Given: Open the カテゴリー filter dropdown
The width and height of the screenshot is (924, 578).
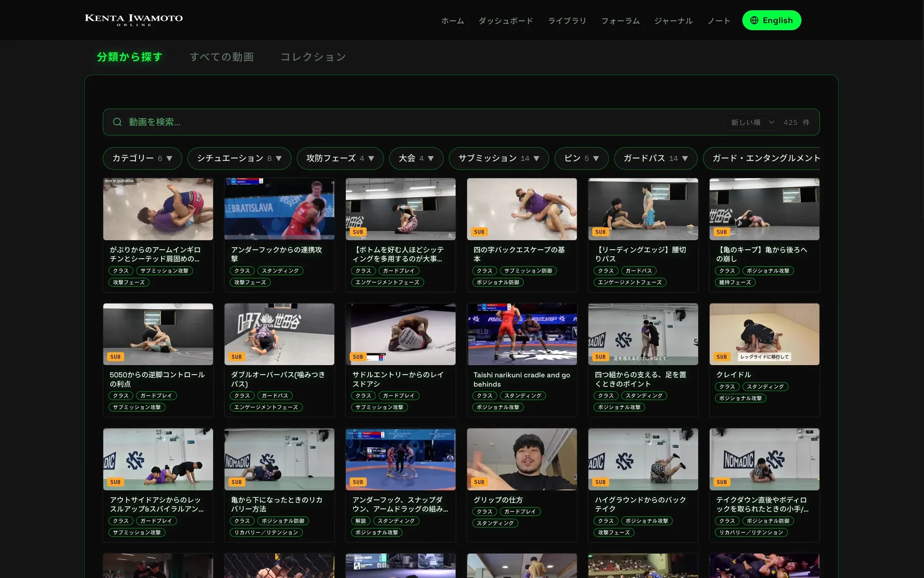Looking at the screenshot, I should [x=142, y=158].
